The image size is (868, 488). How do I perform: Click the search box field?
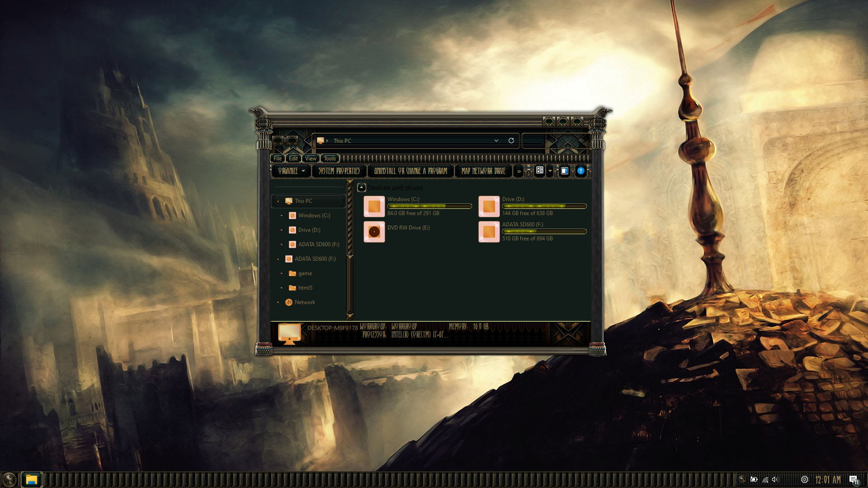tap(533, 141)
